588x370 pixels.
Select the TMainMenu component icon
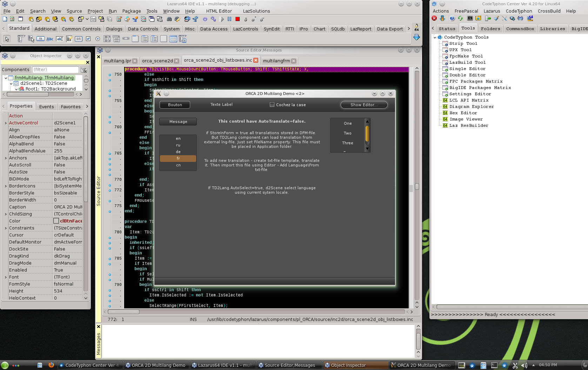tap(21, 39)
